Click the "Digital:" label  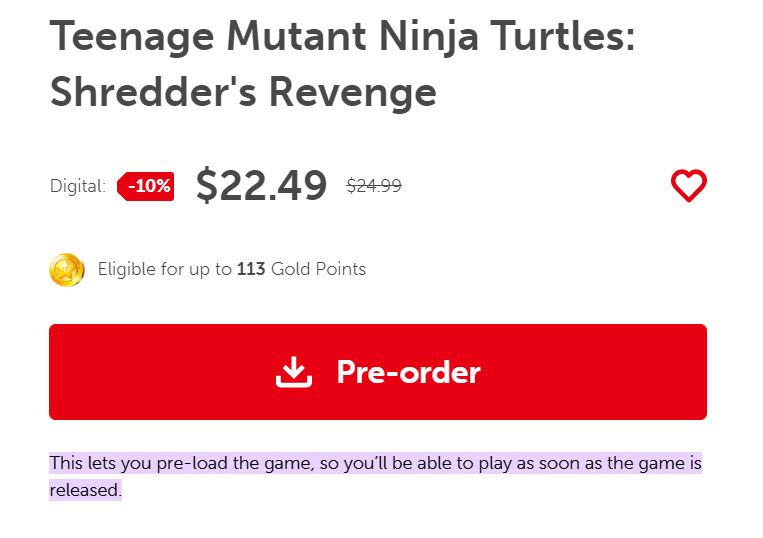click(78, 186)
